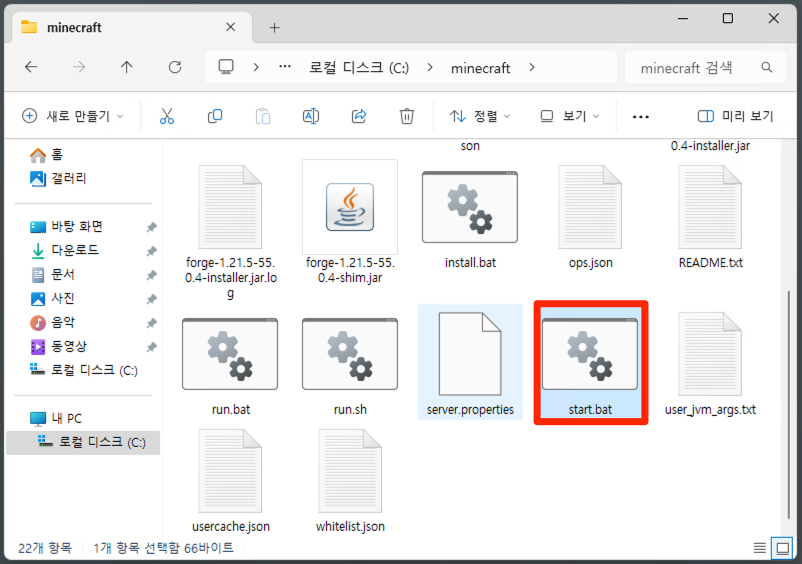Switch to large thumbnails view icon
Image resolution: width=802 pixels, height=564 pixels.
[782, 548]
